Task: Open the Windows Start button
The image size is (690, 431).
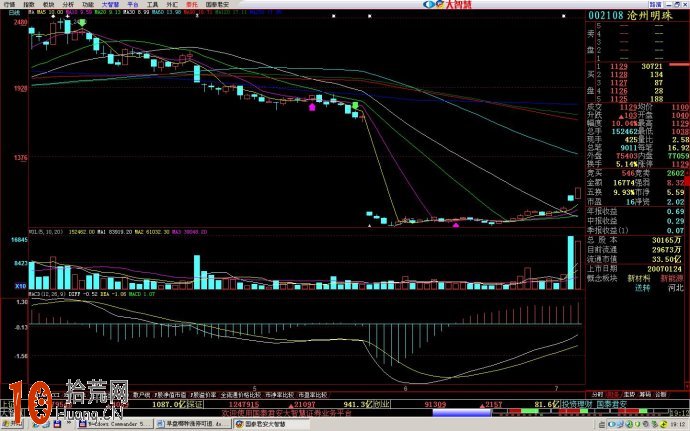Action: pos(12,424)
